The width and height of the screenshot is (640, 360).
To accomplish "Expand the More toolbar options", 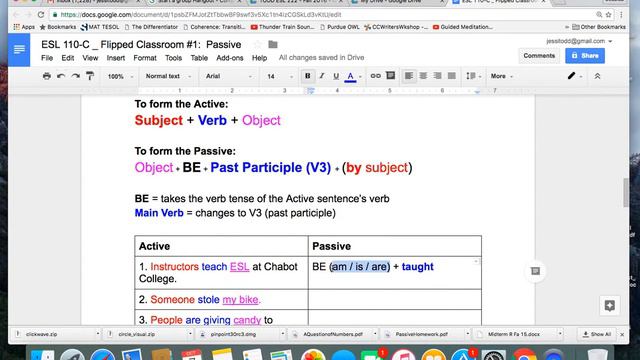I will 502,76.
